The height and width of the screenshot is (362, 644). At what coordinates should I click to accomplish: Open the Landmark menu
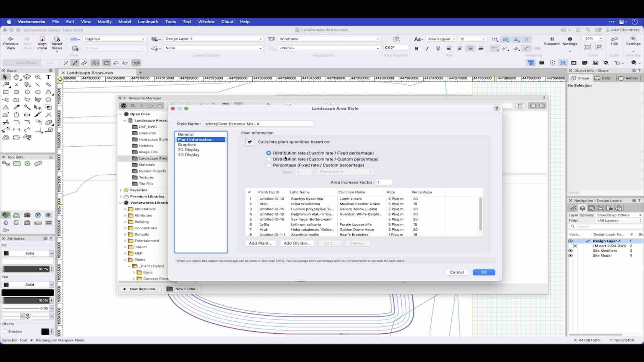tap(148, 22)
